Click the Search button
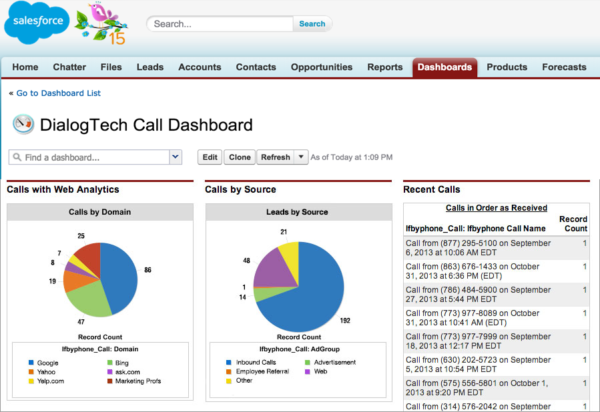 pos(312,24)
